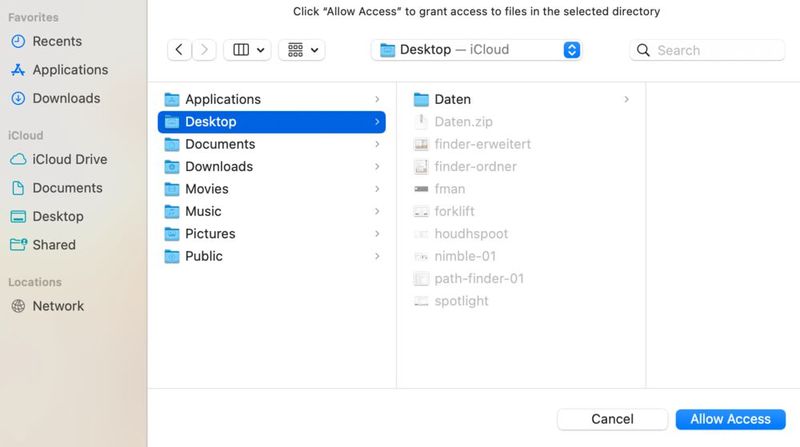Click the forward navigation arrow

pyautogui.click(x=204, y=50)
